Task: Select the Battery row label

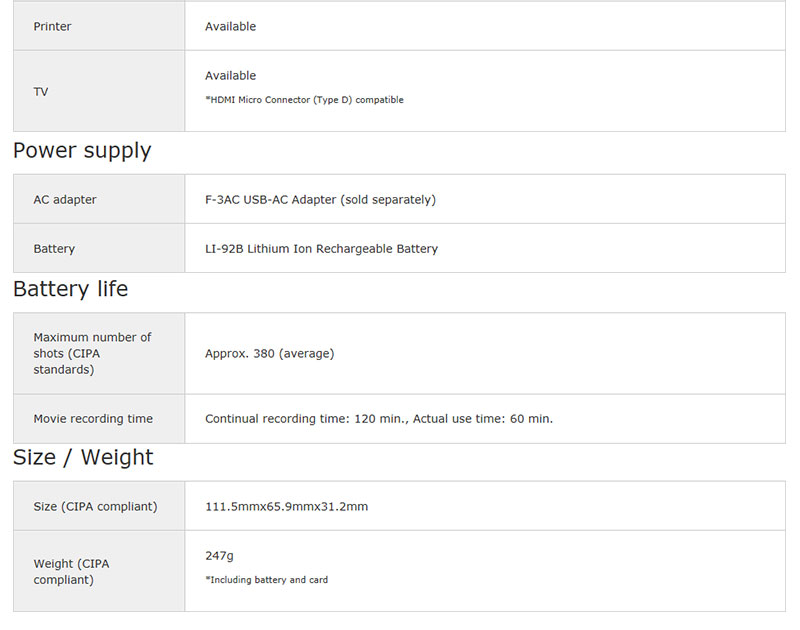Action: pos(54,249)
